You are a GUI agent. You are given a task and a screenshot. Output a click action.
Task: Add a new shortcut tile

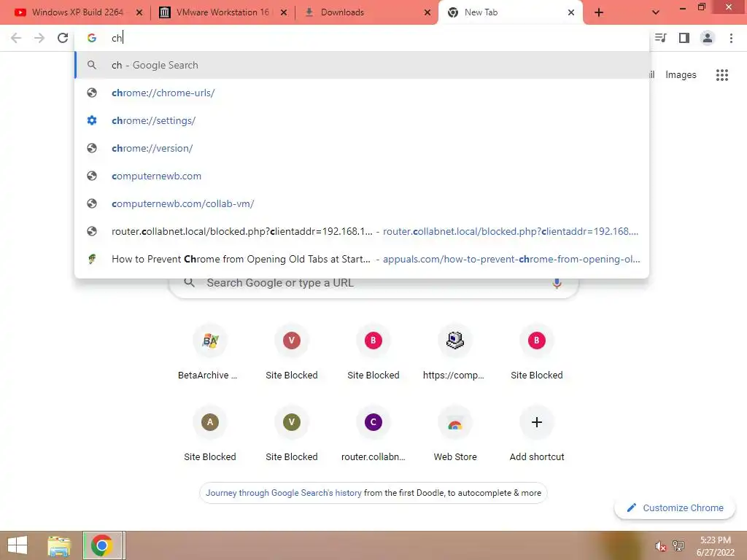point(537,435)
